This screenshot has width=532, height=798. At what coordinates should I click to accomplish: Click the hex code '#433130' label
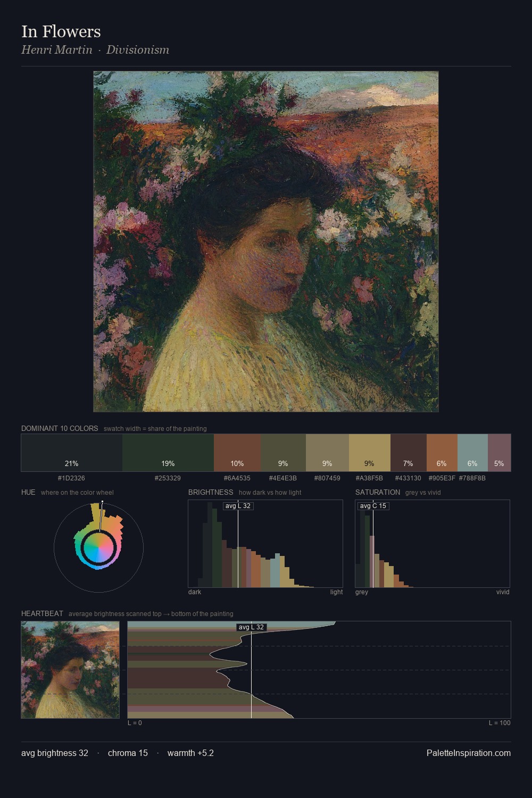(408, 478)
